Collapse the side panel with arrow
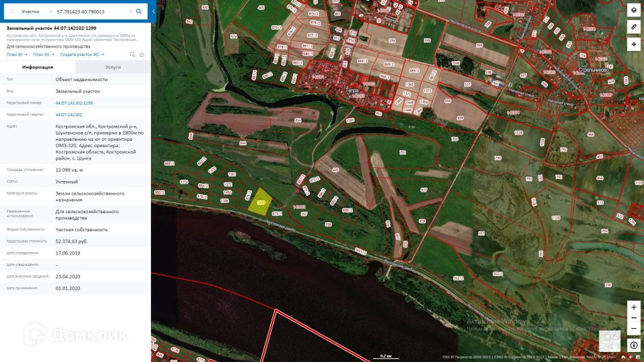644x362 pixels. (x=153, y=11)
